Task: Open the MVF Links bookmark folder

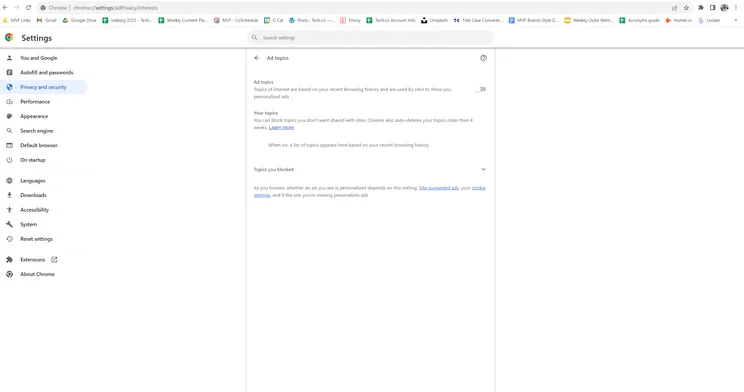Action: 17,20
